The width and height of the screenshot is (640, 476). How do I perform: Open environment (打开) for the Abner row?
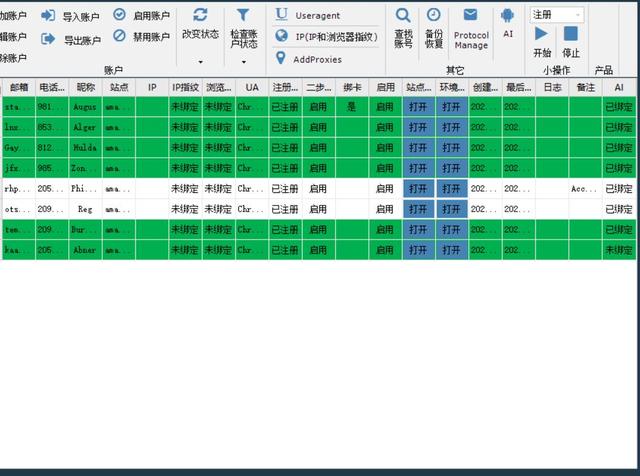coord(452,250)
